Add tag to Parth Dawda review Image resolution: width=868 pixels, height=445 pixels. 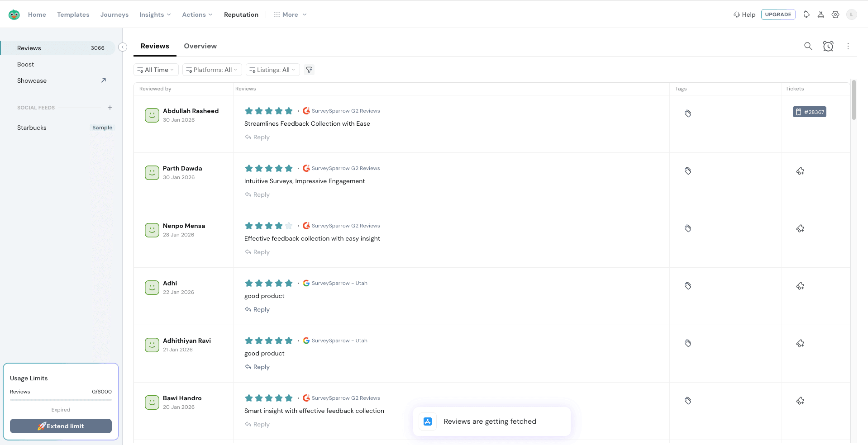688,171
